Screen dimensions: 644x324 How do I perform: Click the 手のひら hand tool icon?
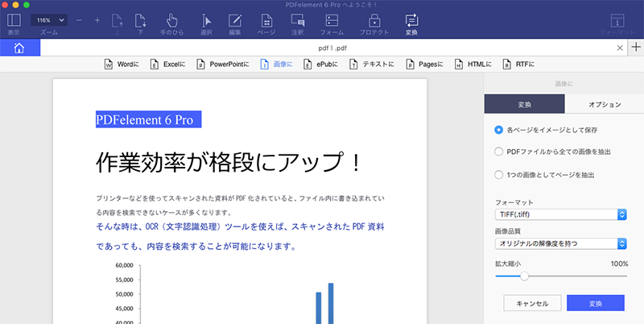[173, 21]
